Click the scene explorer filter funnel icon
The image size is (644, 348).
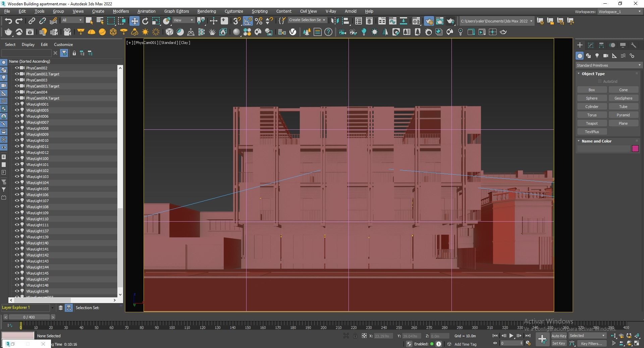point(64,53)
